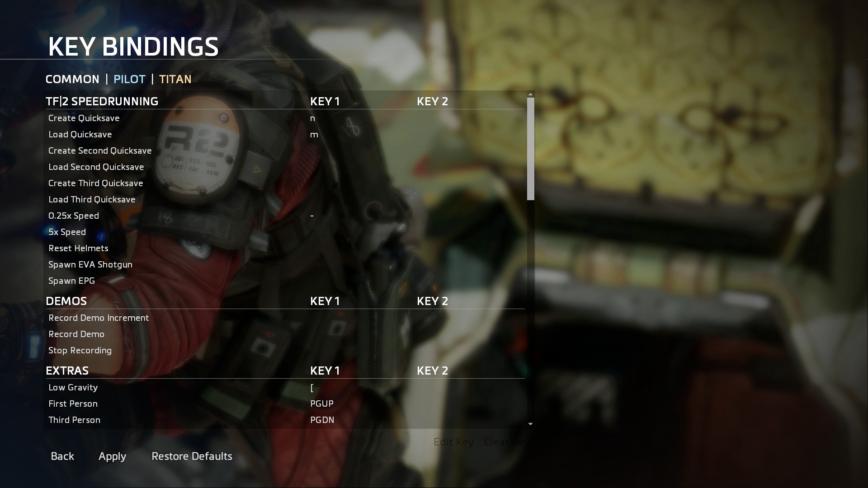Switch to COMMON key bindings tab
Viewport: 868px width, 488px height.
(x=72, y=79)
